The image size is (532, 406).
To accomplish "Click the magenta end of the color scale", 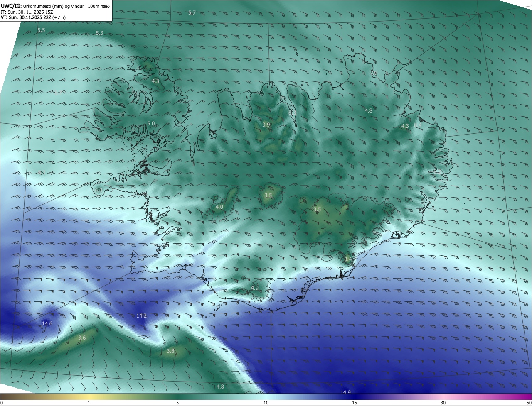I will tap(528, 397).
